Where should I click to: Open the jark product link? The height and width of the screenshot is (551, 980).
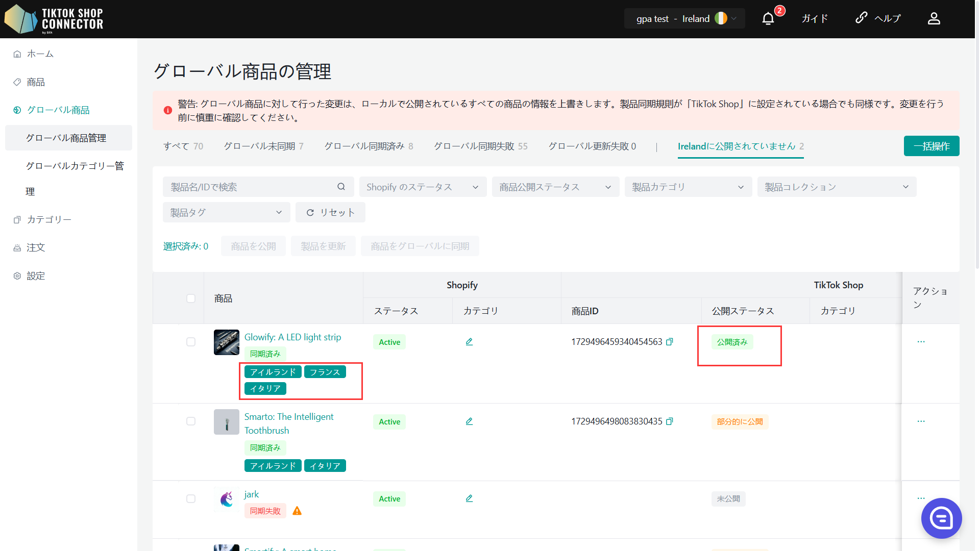[251, 494]
